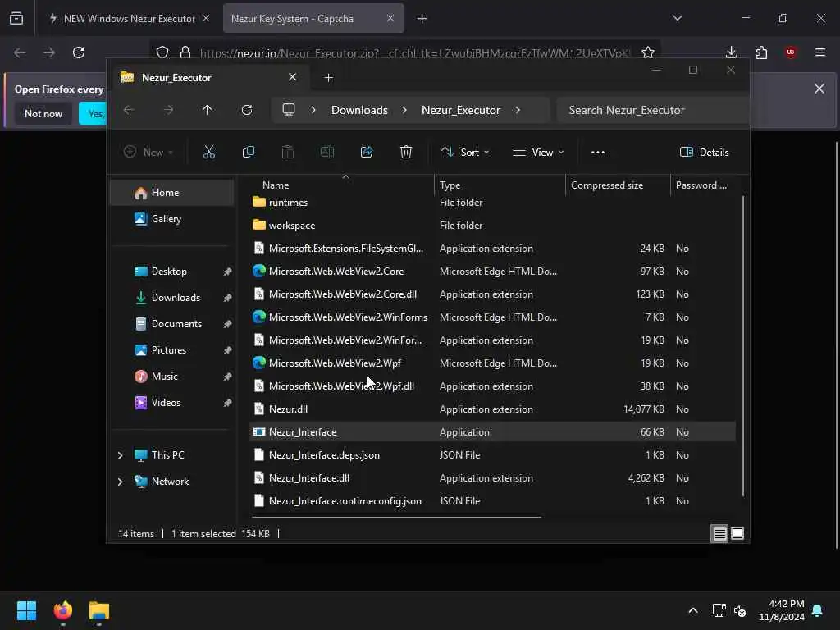Add a new File Explorer tab
Screen dimensions: 840x630
click(328, 78)
